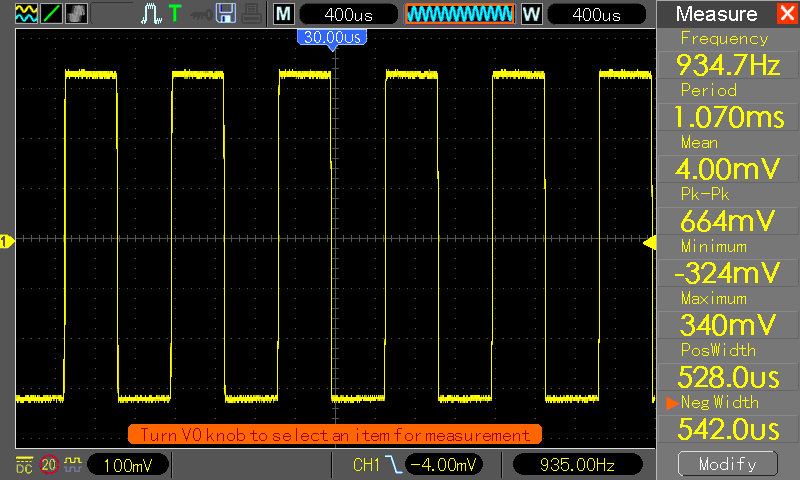Click the waveform memory overview bar
The height and width of the screenshot is (480, 800).
[x=460, y=15]
